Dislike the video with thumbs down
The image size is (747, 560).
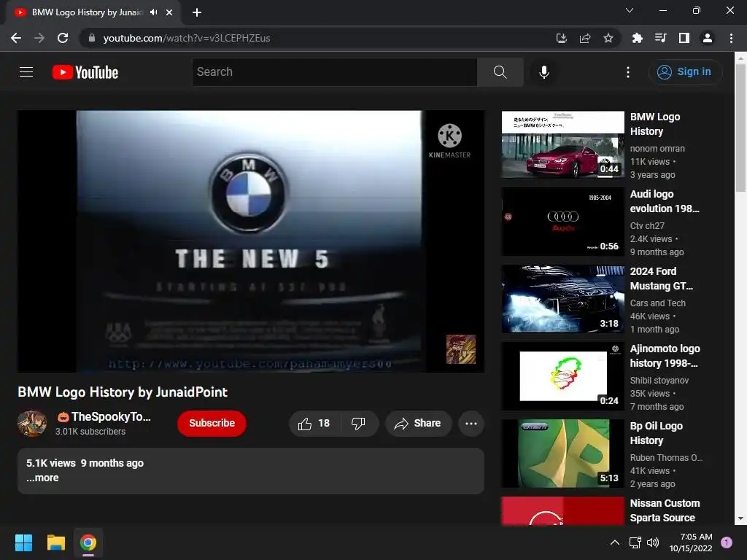(x=359, y=424)
